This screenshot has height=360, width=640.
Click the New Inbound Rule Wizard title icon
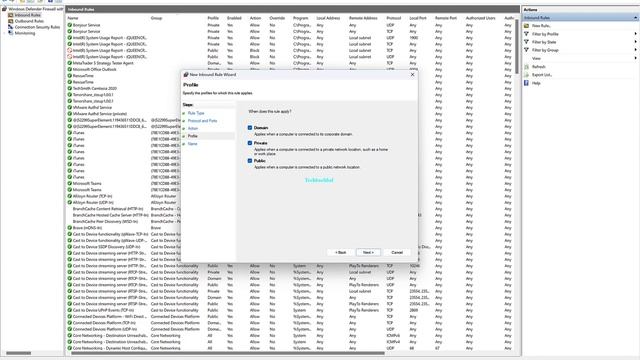click(x=186, y=75)
